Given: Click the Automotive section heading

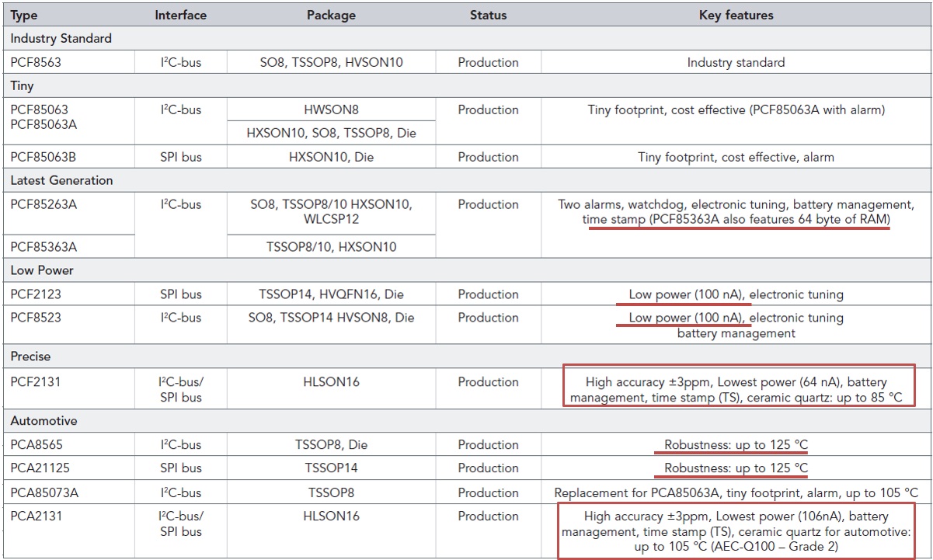Looking at the screenshot, I should pyautogui.click(x=44, y=421).
